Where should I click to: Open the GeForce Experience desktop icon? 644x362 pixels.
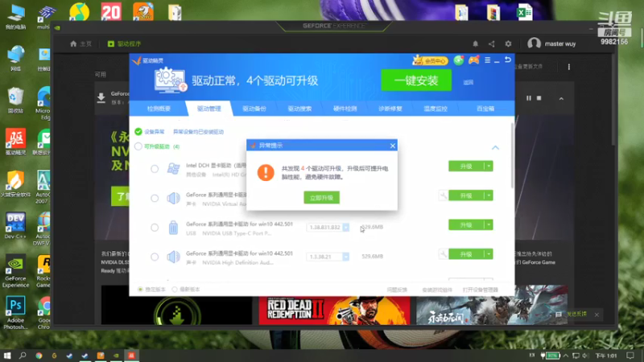click(15, 271)
